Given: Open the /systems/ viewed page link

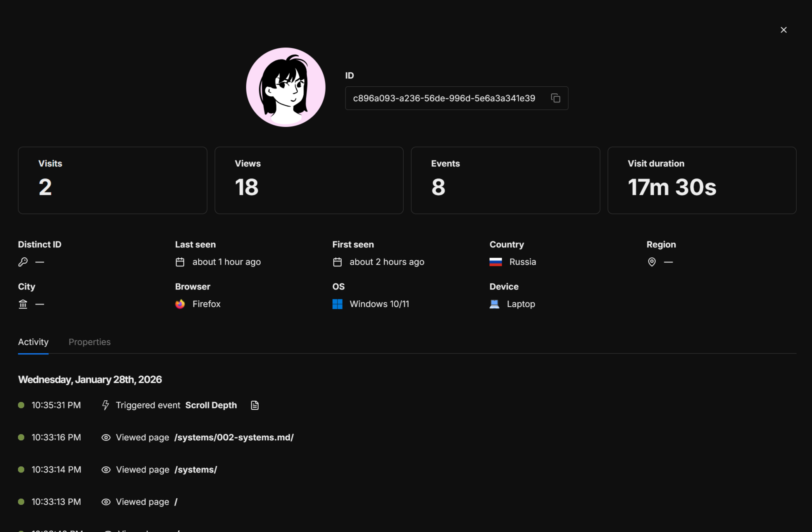Looking at the screenshot, I should [x=195, y=470].
